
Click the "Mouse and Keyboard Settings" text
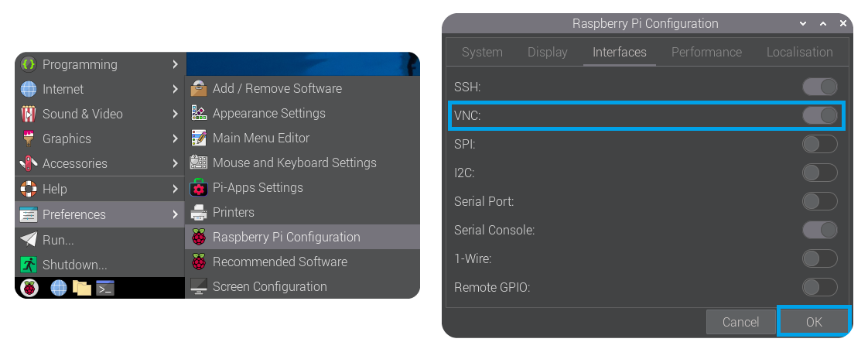(x=295, y=163)
